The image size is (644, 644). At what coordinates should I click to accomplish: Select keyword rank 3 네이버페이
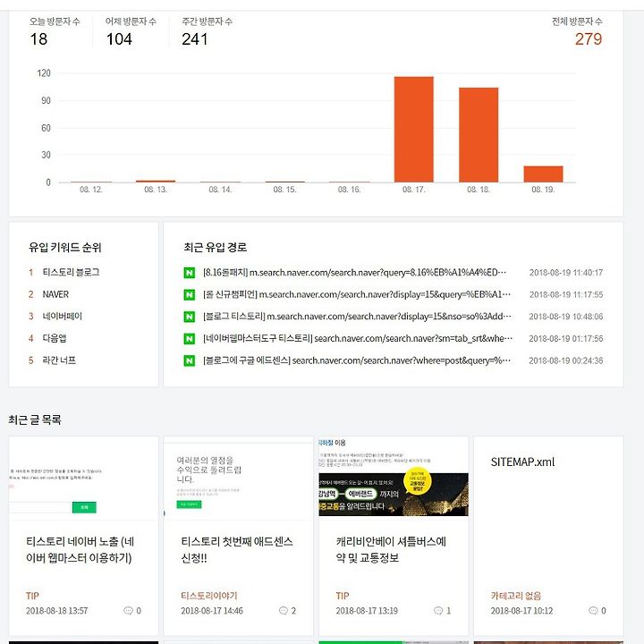point(62,317)
